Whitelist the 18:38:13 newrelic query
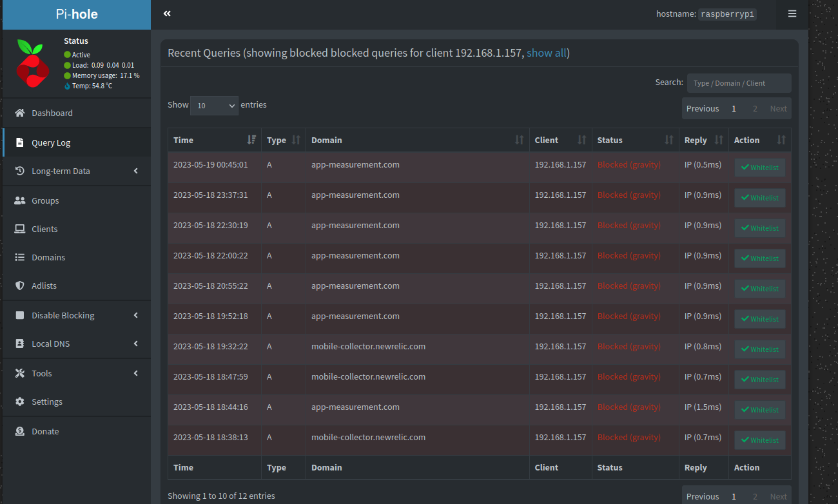 click(760, 440)
